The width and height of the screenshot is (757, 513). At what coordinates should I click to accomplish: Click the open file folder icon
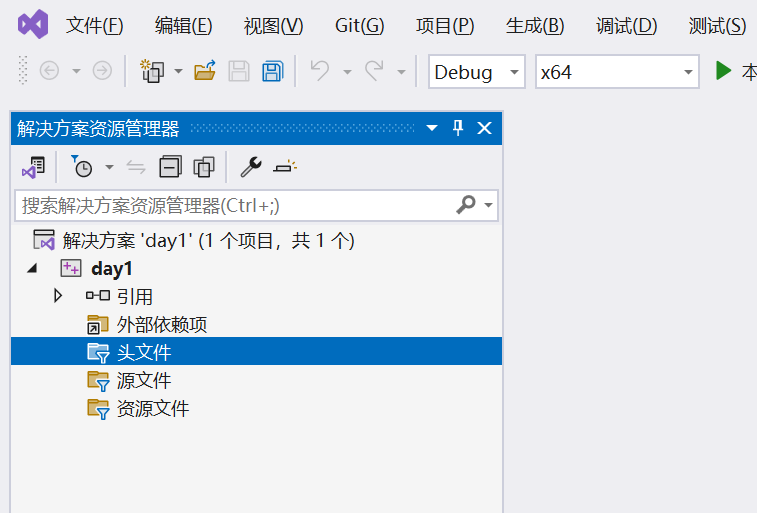[205, 71]
